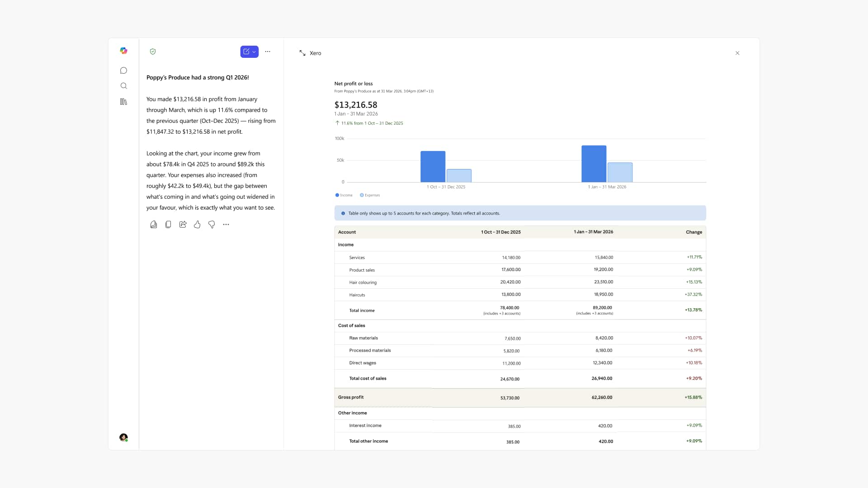Screen dimensions: 868x488
Task: Click the Other income section heading
Action: (x=352, y=413)
